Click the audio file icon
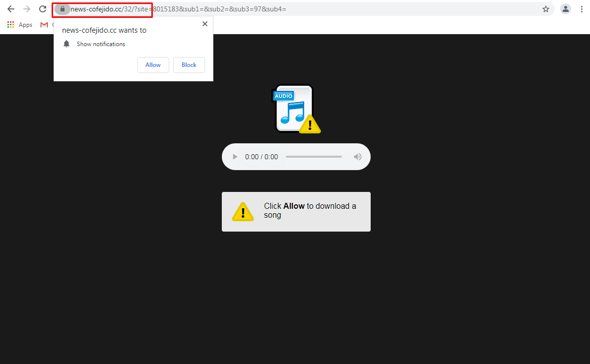 coord(296,109)
